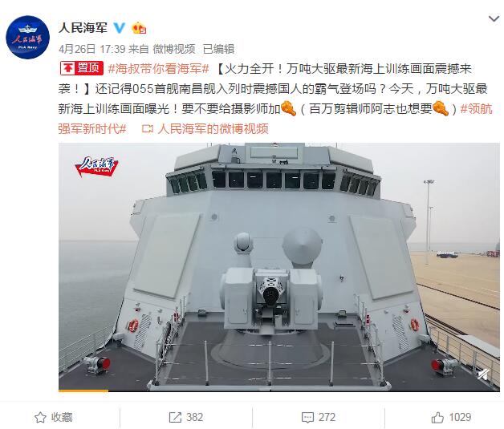Open the 人民海军 profile avatar
The image size is (504, 429).
(x=27, y=37)
